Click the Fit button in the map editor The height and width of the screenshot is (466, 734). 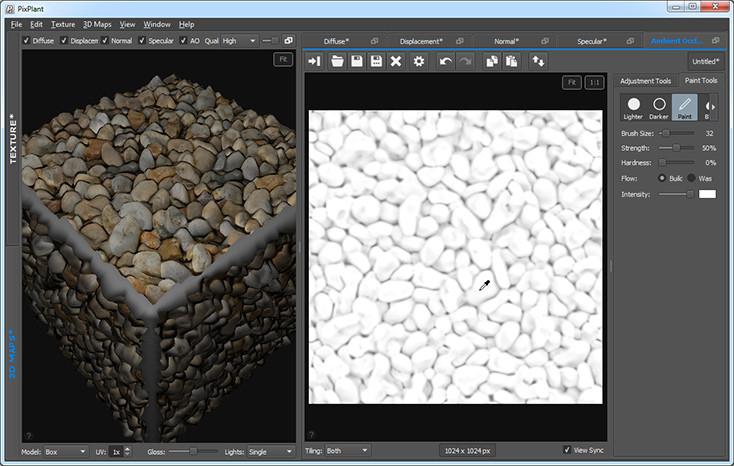pyautogui.click(x=572, y=82)
